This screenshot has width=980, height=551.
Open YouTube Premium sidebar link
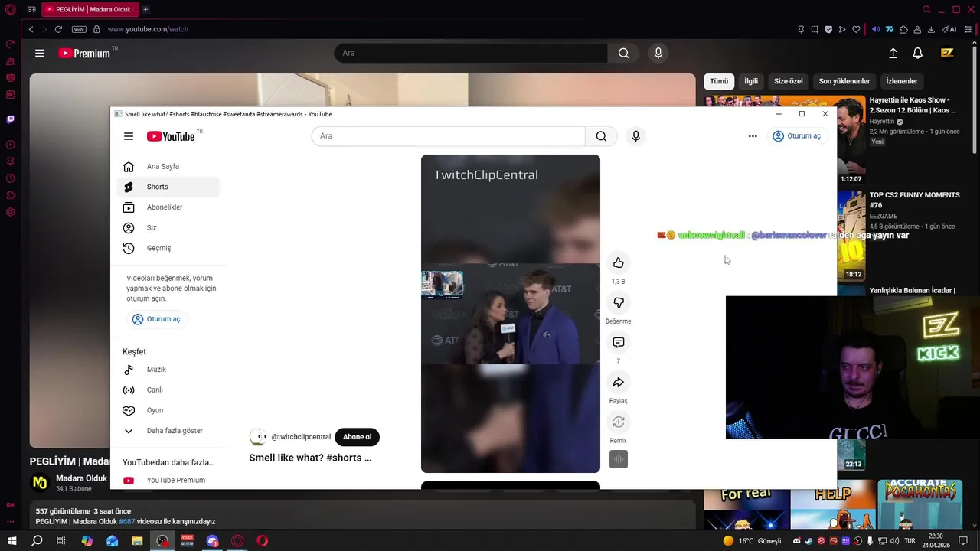(168, 481)
